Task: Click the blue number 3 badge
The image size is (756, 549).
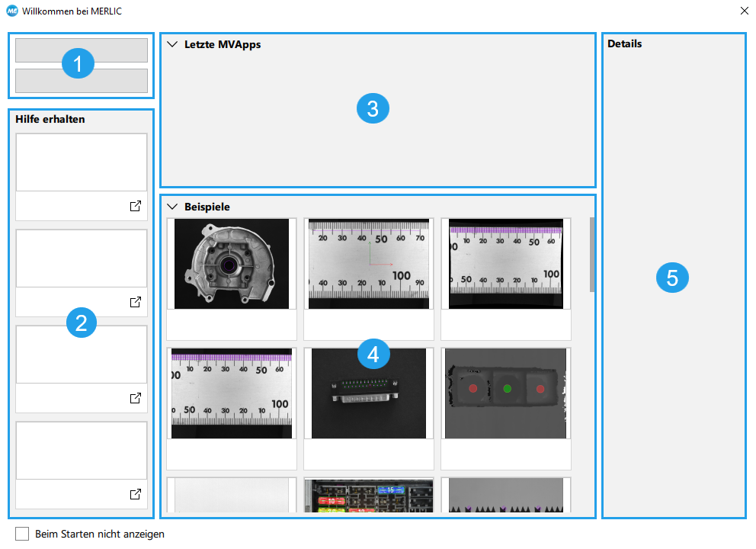Action: (373, 109)
